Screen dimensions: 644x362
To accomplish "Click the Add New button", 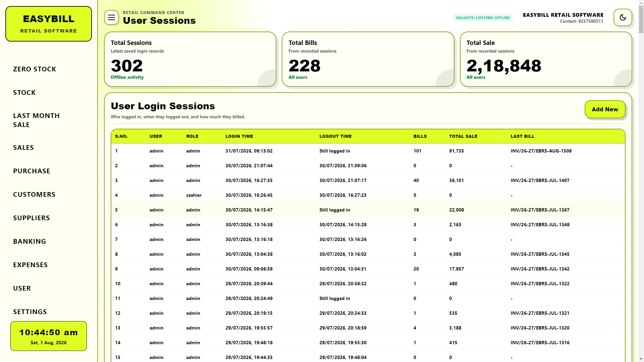I will 605,109.
